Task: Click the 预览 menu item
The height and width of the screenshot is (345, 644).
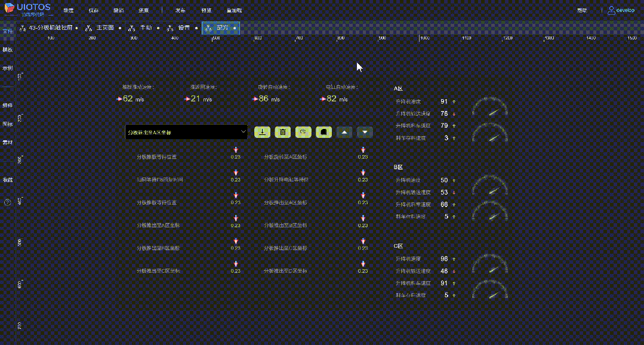Action: click(207, 10)
